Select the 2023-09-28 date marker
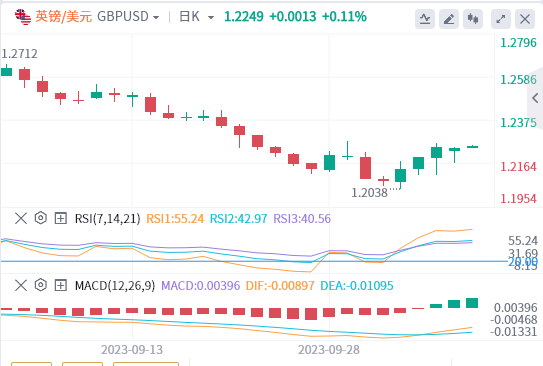 [329, 350]
